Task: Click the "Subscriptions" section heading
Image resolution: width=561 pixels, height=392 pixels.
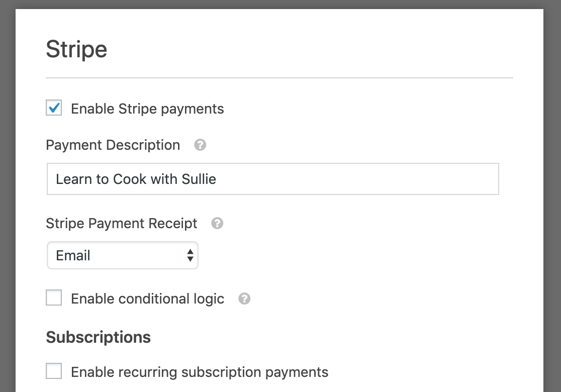Action: 98,337
